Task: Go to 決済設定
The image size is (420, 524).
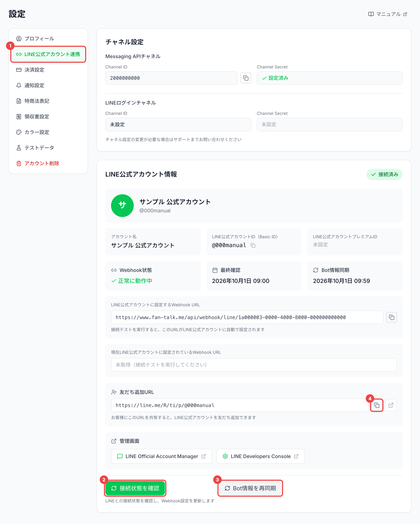Action: (48, 70)
